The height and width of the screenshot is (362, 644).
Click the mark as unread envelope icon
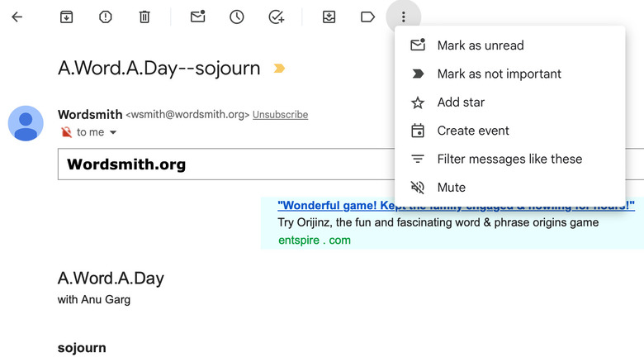tap(197, 17)
